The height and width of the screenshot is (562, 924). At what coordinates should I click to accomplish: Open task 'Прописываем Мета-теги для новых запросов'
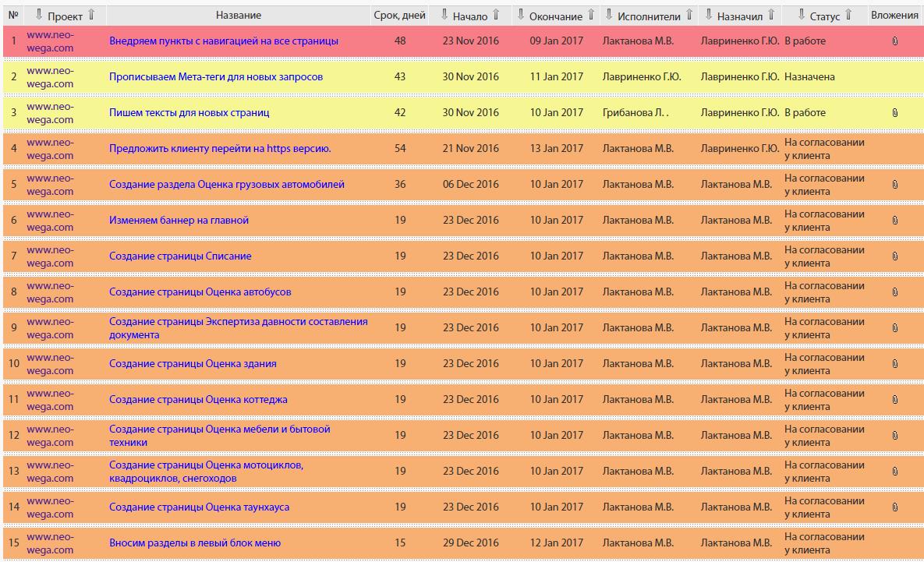point(216,76)
